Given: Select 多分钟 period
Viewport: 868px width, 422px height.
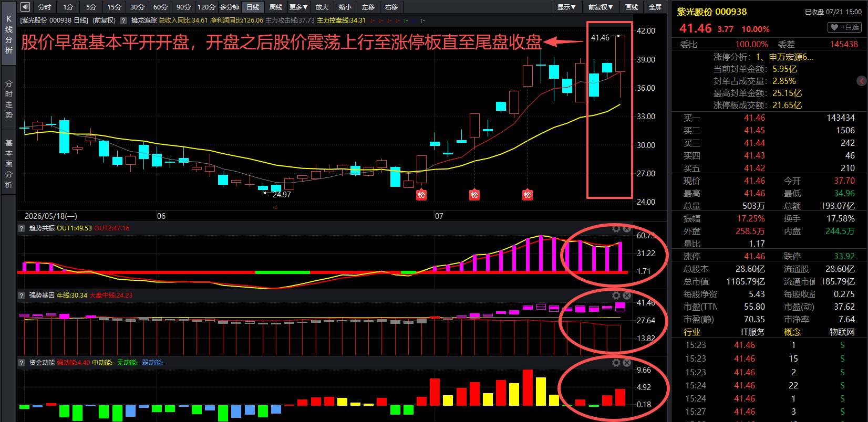Looking at the screenshot, I should pos(230,7).
